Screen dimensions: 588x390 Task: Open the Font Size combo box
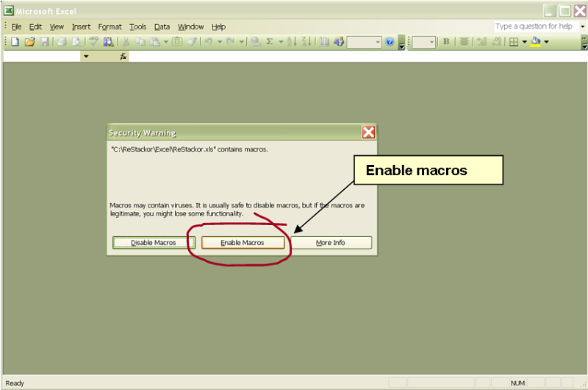point(424,42)
